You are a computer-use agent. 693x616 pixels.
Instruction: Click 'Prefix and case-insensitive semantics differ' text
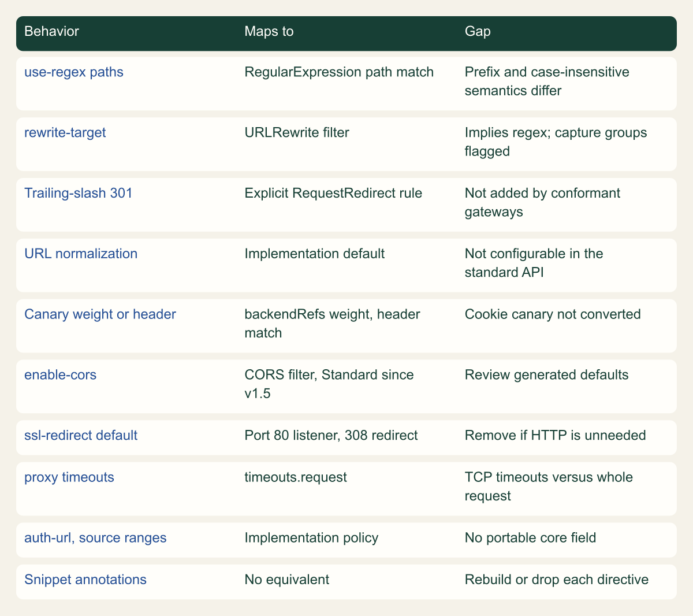pos(547,81)
